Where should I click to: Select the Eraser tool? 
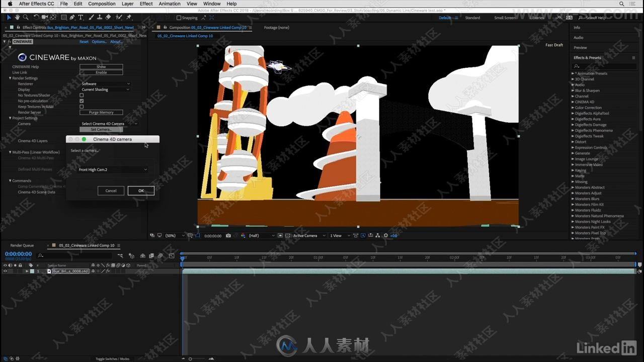point(108,17)
